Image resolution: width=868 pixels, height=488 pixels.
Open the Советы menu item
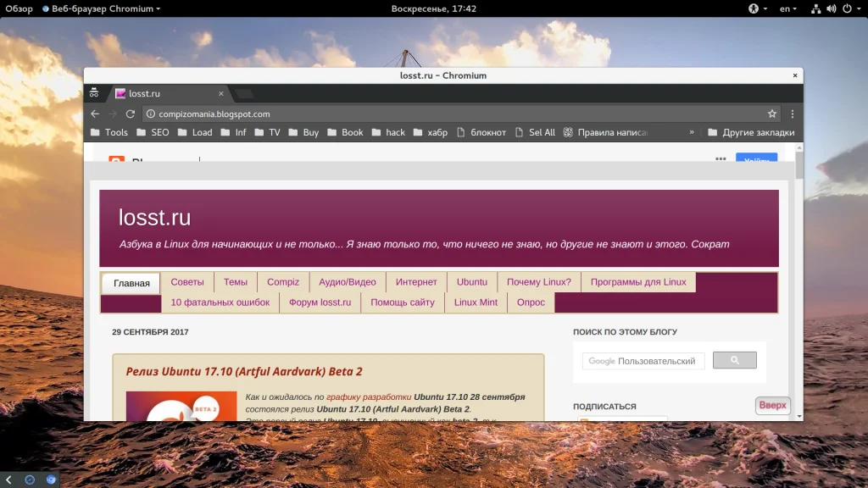click(x=187, y=282)
